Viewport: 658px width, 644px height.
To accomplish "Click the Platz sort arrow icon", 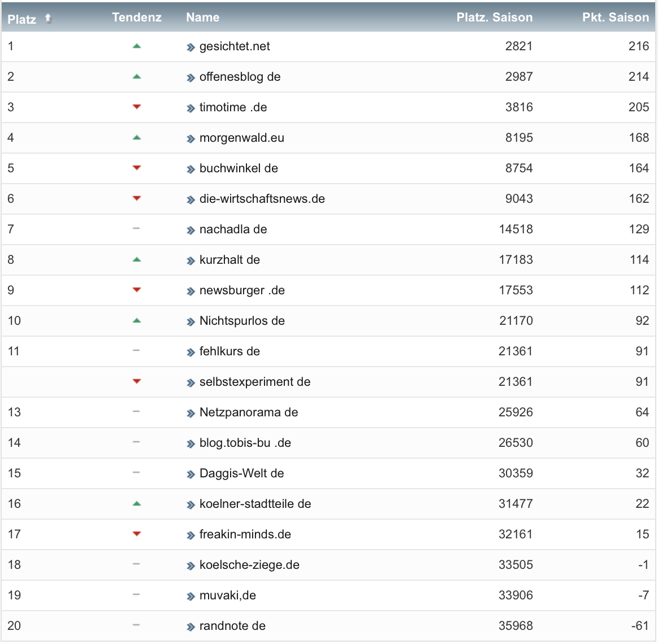I will pyautogui.click(x=48, y=18).
